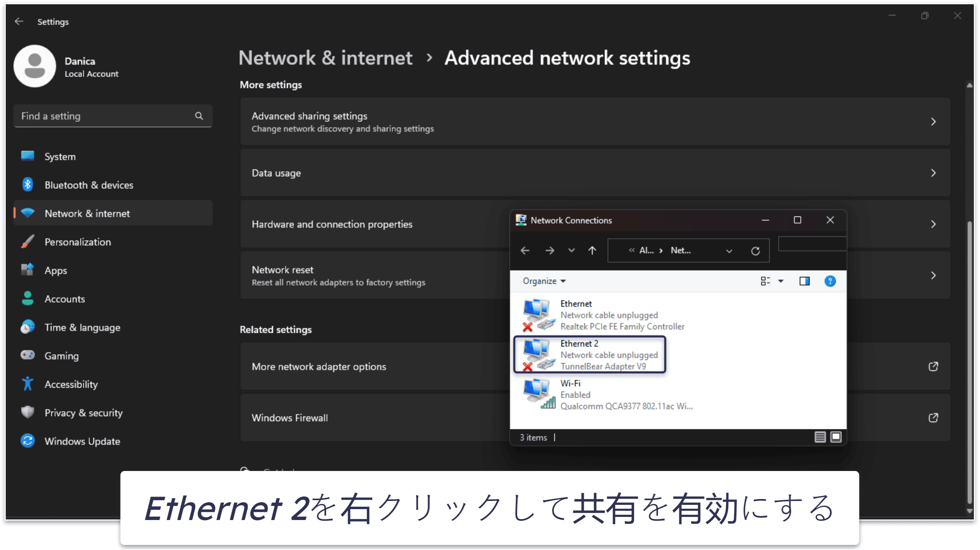
Task: Expand Hardware and connection properties chevron
Action: [x=933, y=224]
